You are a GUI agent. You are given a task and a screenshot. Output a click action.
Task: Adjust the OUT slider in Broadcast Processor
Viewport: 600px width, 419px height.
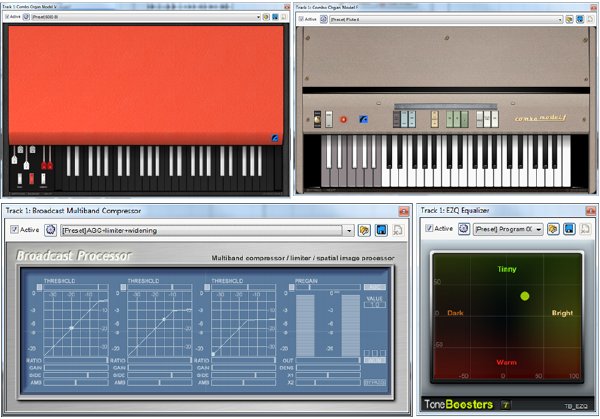pos(328,360)
